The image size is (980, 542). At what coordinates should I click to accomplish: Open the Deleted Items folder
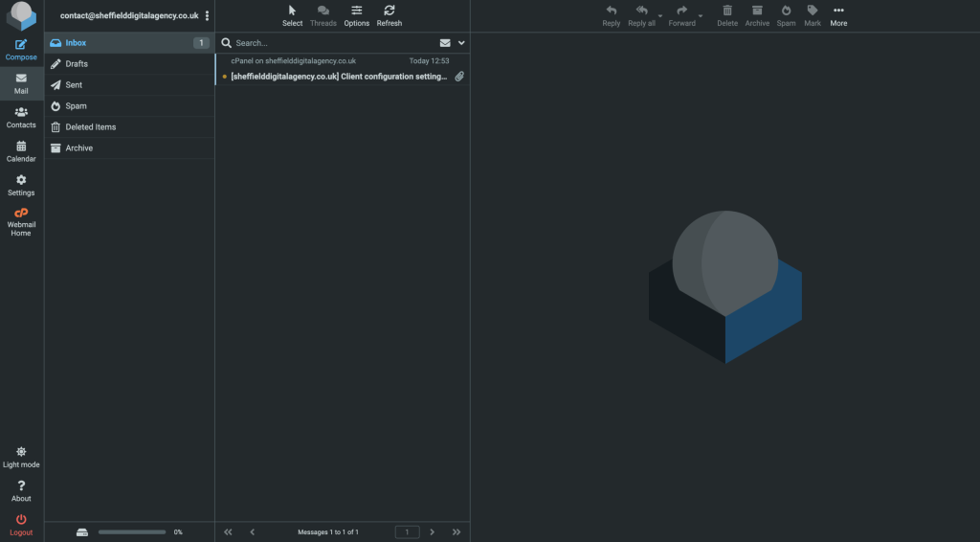tap(129, 127)
